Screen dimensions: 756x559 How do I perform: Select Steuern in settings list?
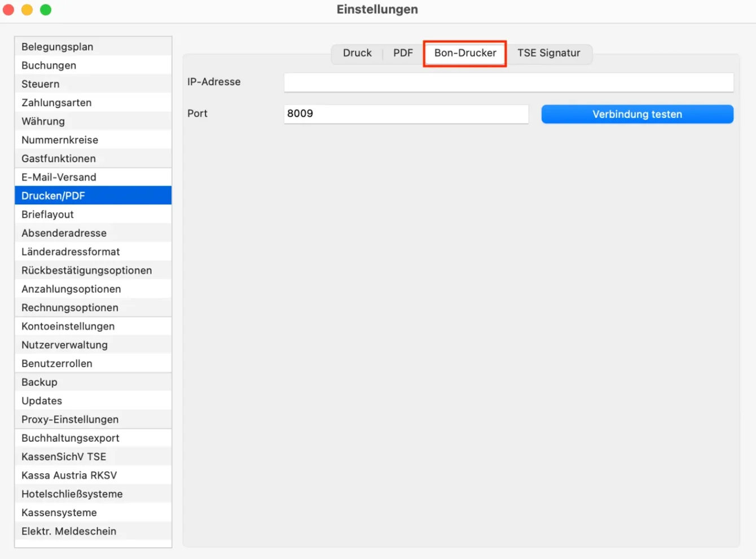[x=93, y=84]
